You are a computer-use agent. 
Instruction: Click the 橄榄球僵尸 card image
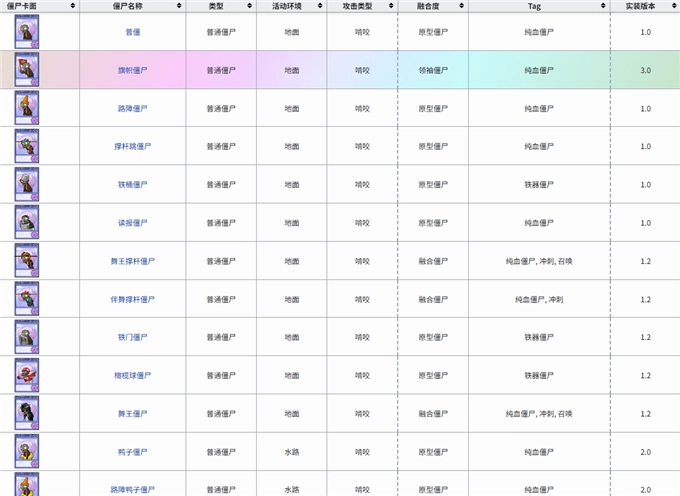[x=27, y=375]
